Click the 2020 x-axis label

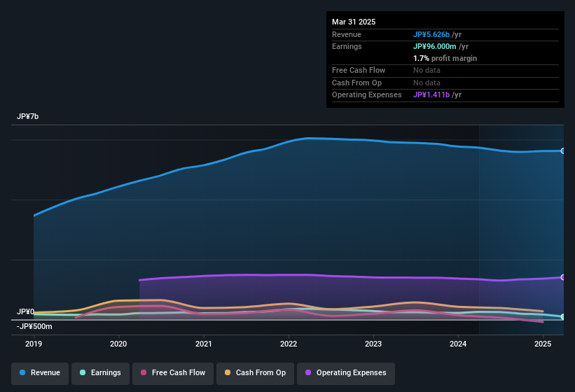118,344
